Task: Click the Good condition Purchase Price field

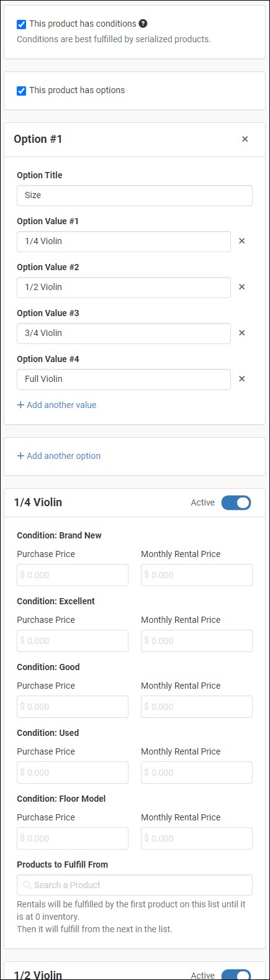Action: [x=73, y=707]
